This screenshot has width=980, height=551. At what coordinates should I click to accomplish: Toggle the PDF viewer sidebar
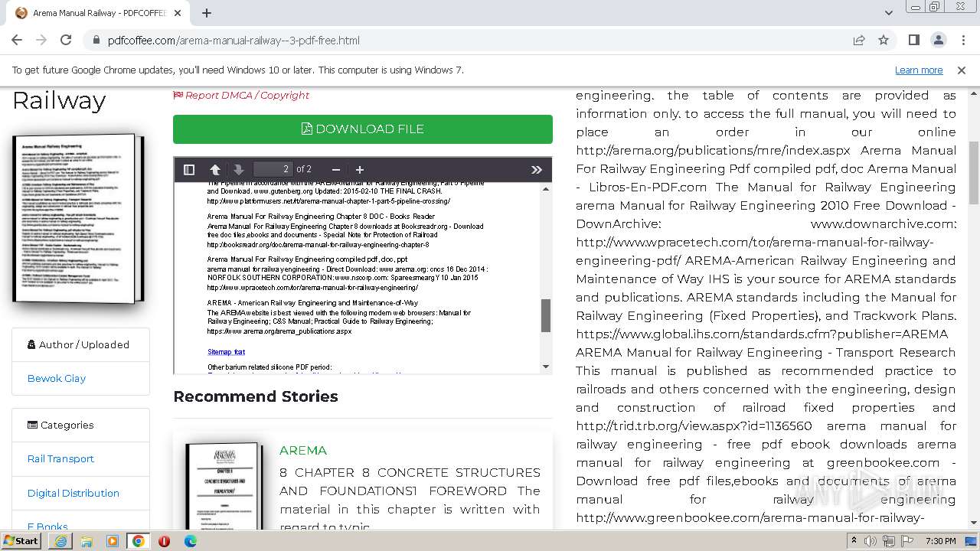(189, 169)
